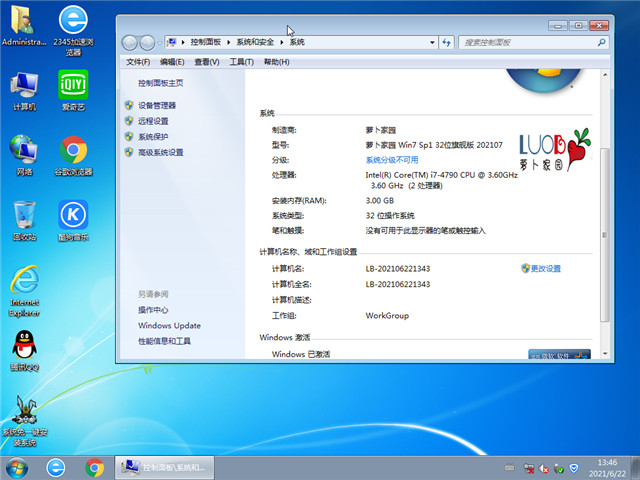
Task: Click the 萝卜家园 LUOBO logo image
Action: (555, 149)
